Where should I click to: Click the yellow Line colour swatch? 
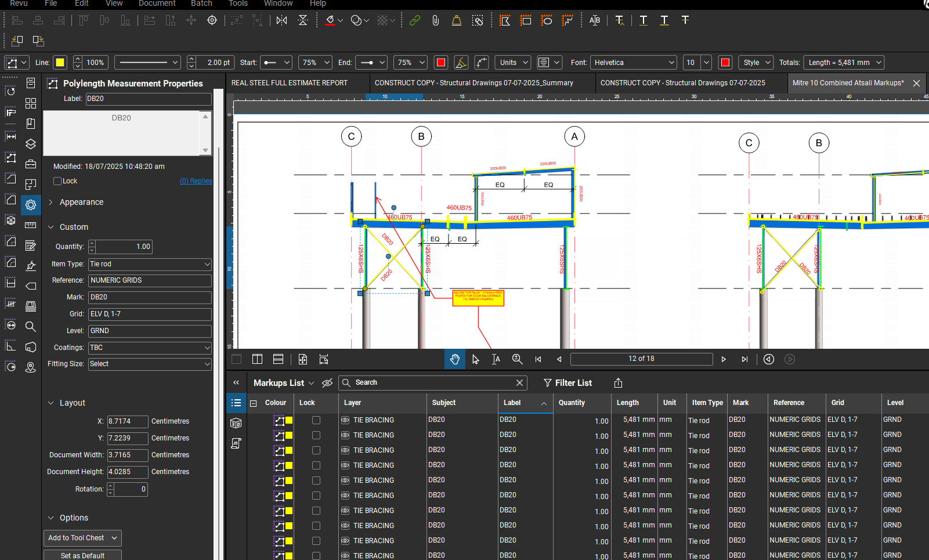(x=60, y=63)
